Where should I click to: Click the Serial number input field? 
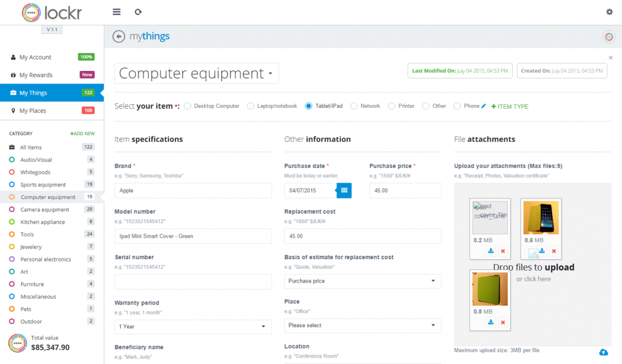tap(193, 281)
